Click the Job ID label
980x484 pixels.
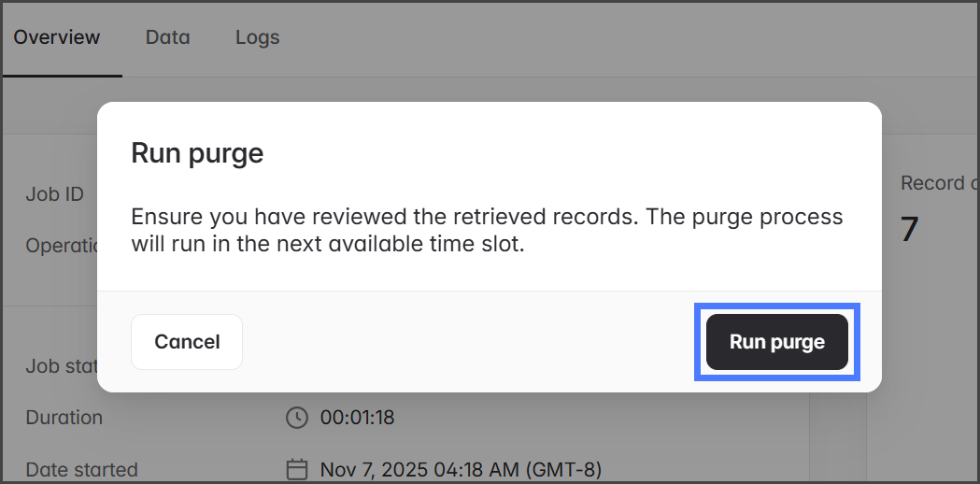click(x=54, y=194)
